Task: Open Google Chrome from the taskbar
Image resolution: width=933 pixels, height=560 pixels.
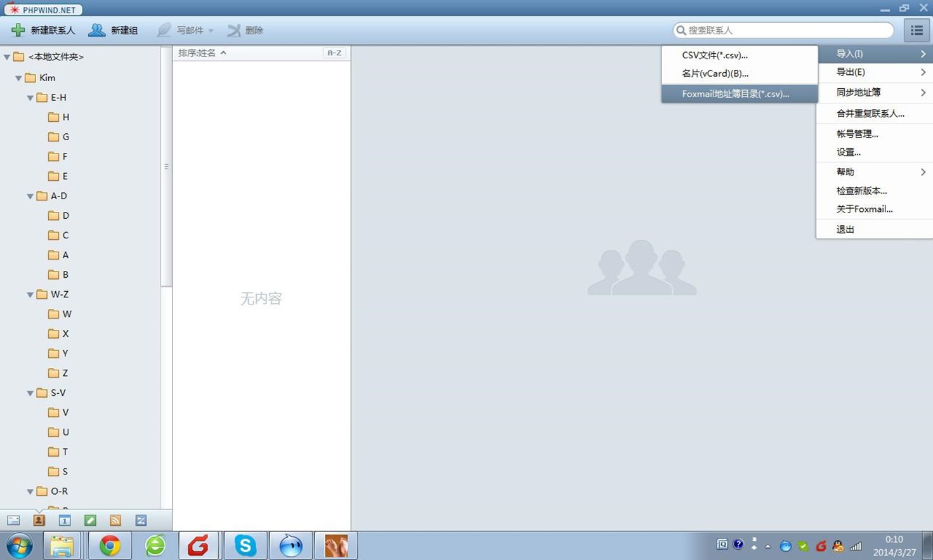Action: click(110, 545)
